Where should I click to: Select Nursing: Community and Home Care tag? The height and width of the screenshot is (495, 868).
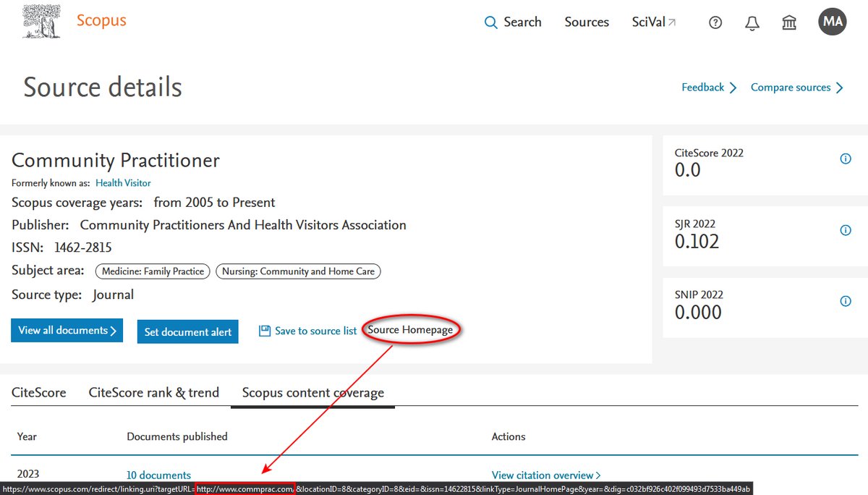point(298,271)
